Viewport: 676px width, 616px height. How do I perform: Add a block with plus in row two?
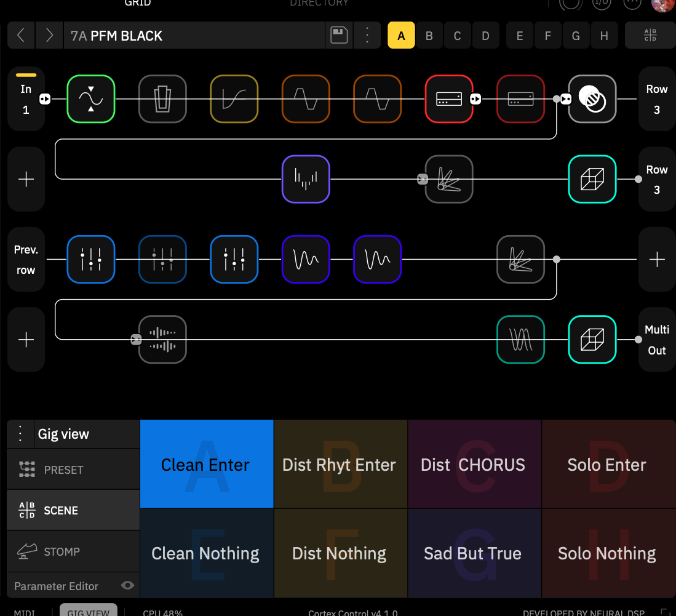[26, 179]
